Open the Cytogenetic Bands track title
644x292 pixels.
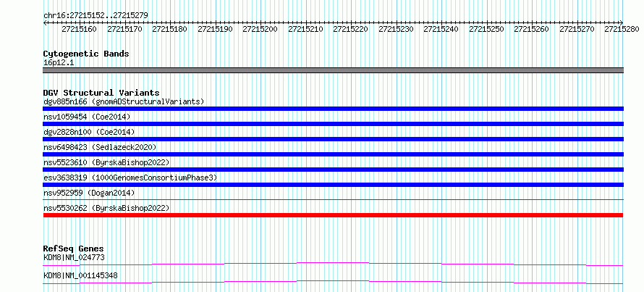pyautogui.click(x=86, y=54)
